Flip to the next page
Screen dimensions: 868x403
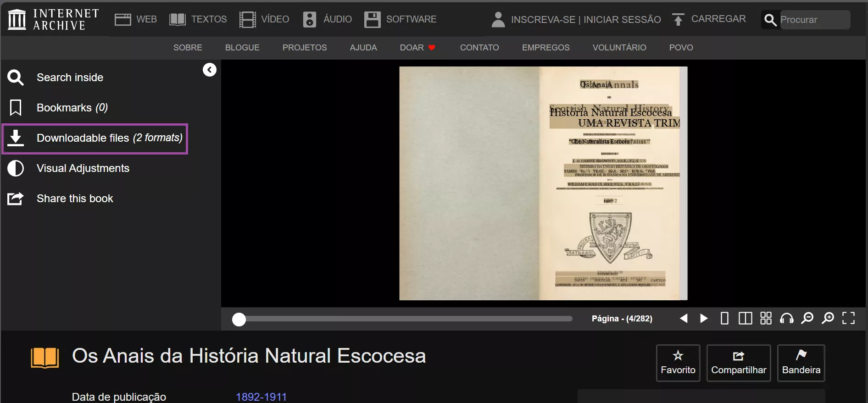704,318
